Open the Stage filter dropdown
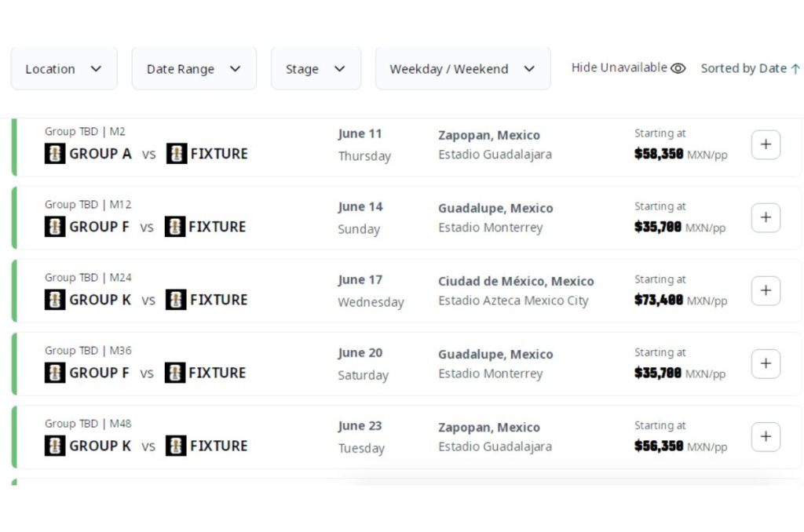Image resolution: width=804 pixels, height=532 pixels. (x=316, y=69)
